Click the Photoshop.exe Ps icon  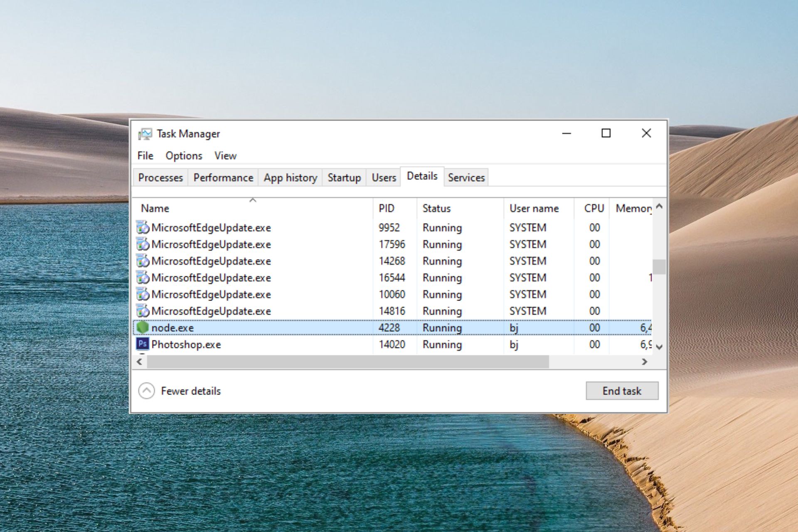point(143,344)
